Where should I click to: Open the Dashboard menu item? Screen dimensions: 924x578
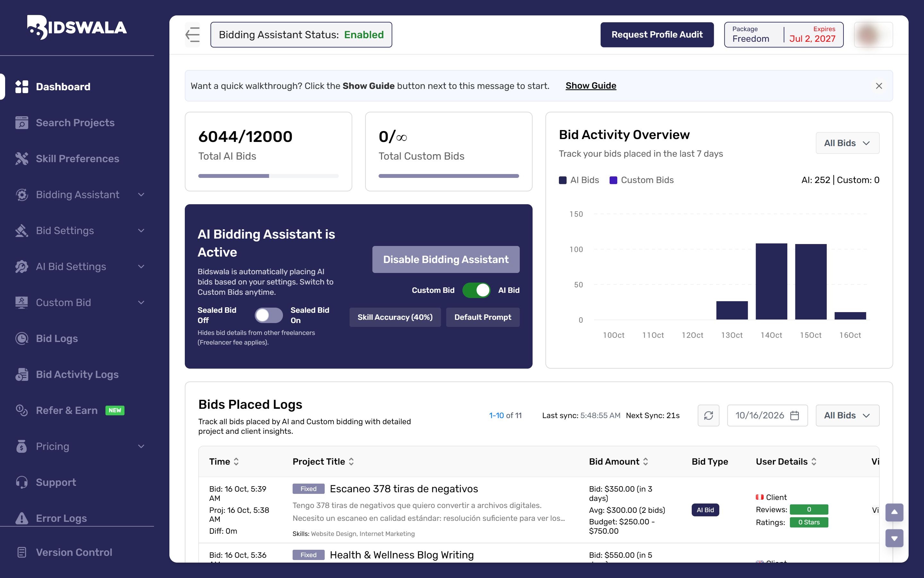(x=63, y=87)
